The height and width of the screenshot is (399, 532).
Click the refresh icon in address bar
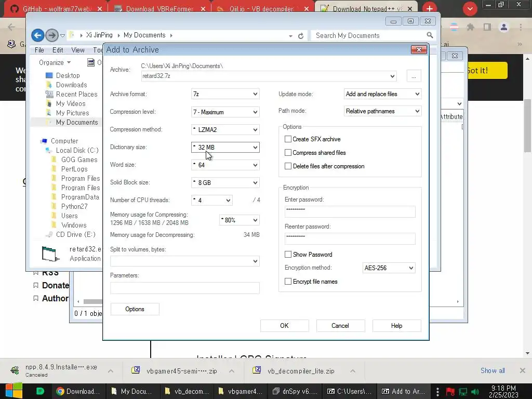[301, 36]
